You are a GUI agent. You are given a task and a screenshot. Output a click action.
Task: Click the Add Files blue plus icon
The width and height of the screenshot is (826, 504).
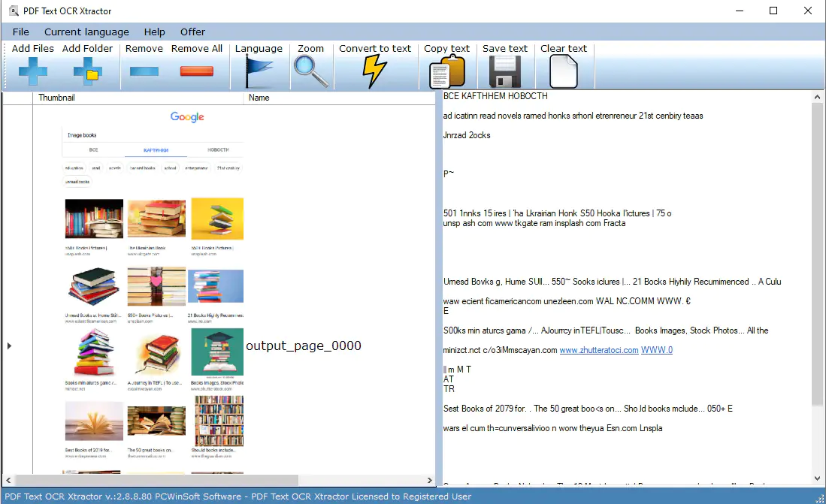[x=32, y=72]
